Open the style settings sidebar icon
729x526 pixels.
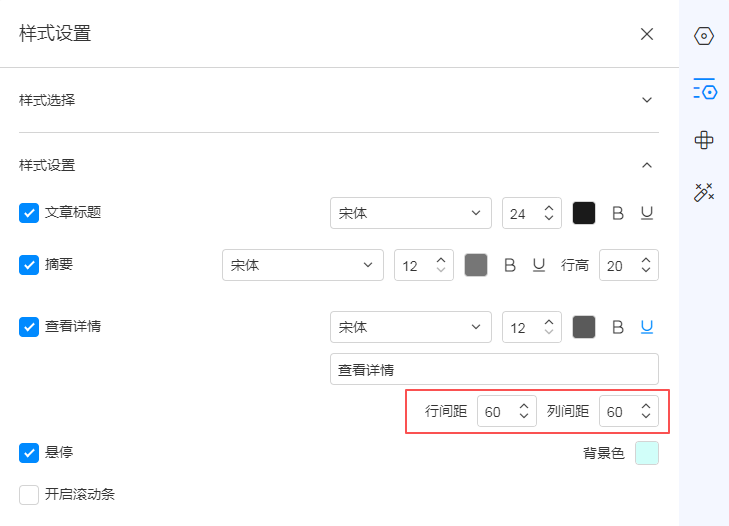click(x=704, y=90)
